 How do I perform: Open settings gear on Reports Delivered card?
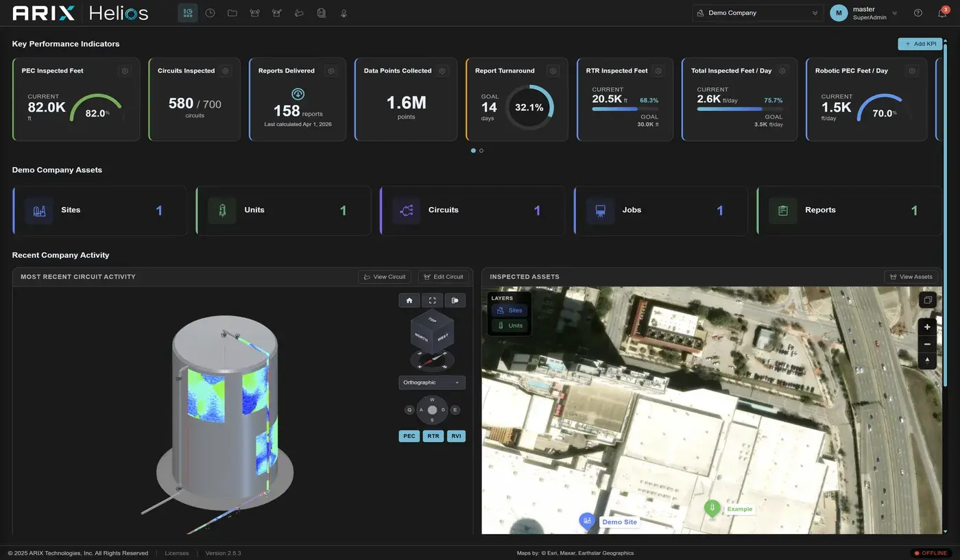tap(331, 71)
